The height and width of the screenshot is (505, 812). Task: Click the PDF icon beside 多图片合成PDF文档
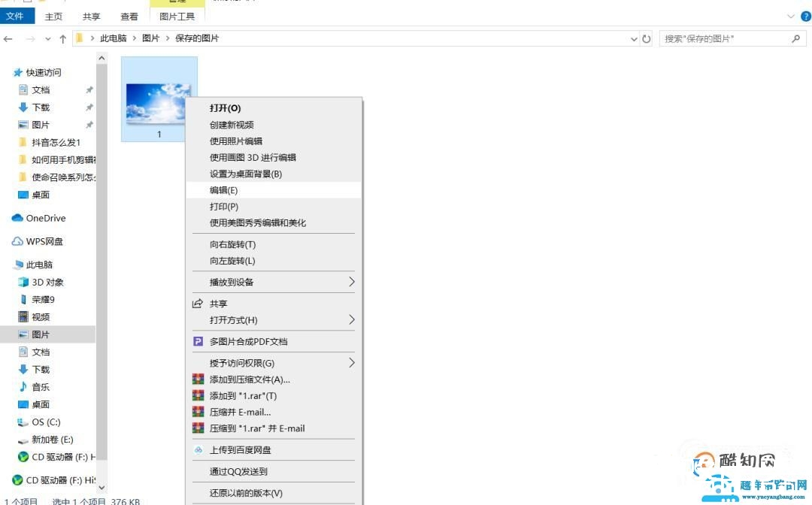coord(198,341)
